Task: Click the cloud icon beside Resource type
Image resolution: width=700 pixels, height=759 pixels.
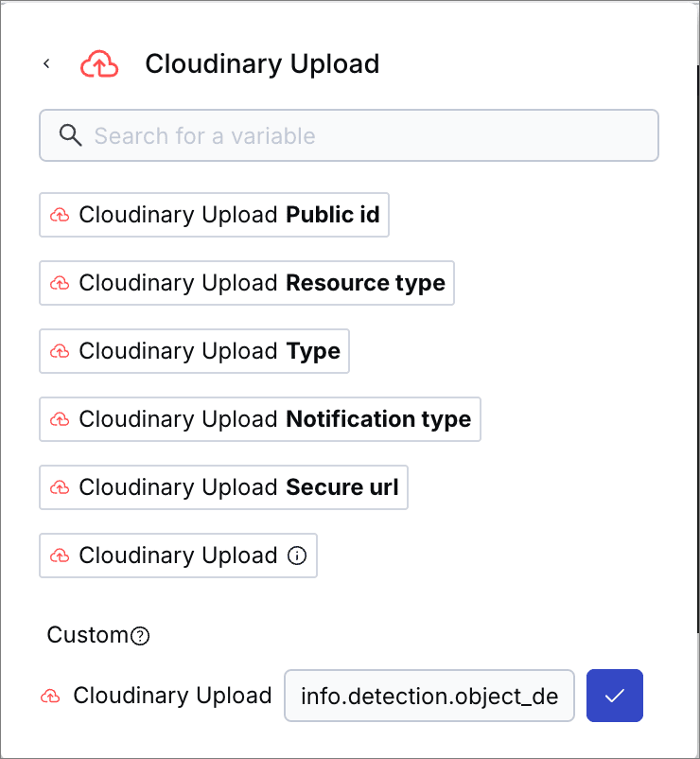Action: point(60,283)
